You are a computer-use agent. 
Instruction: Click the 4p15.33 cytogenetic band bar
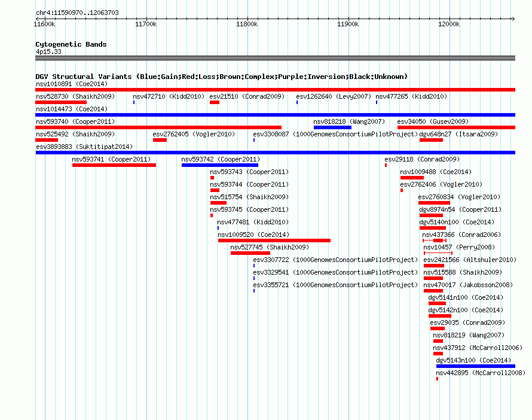275,58
